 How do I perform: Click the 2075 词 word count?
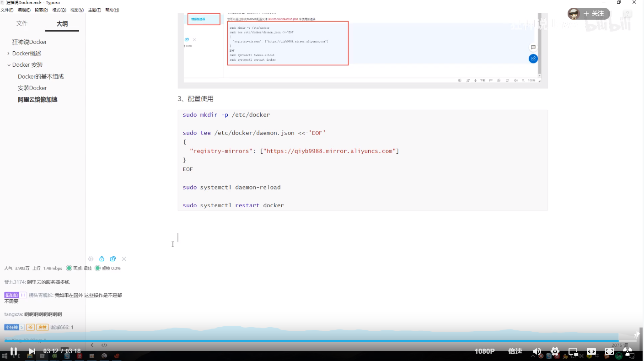tap(620, 345)
